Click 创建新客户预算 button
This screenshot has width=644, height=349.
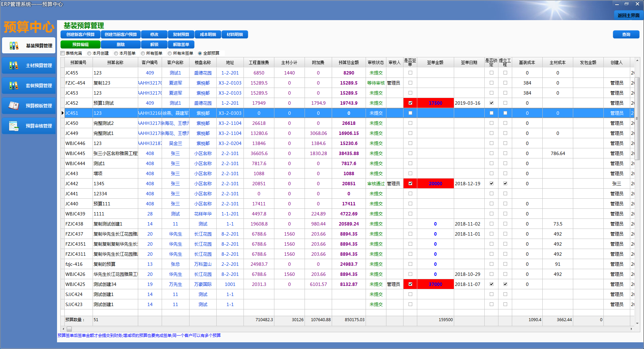(80, 35)
